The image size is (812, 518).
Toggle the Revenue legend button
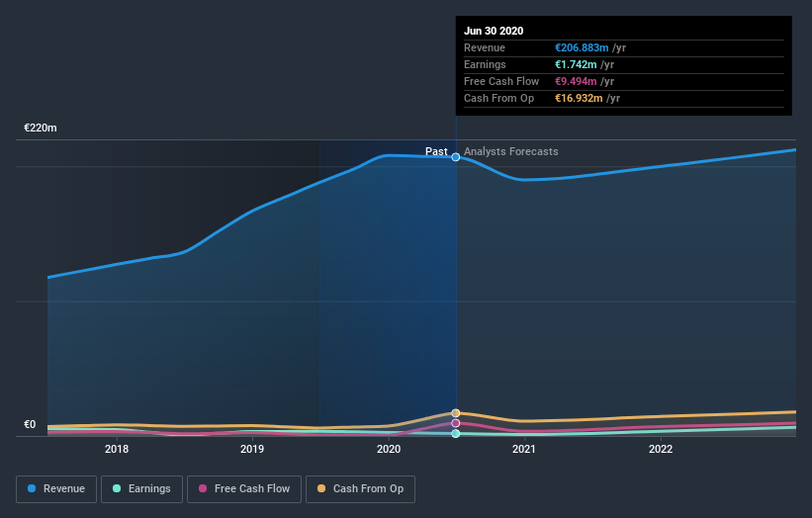[x=56, y=489]
